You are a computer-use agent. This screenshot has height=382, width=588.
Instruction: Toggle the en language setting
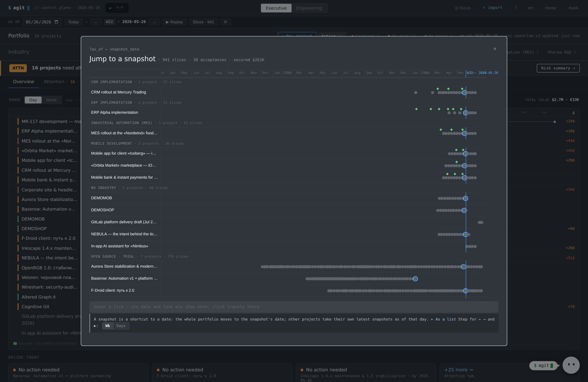click(x=530, y=8)
